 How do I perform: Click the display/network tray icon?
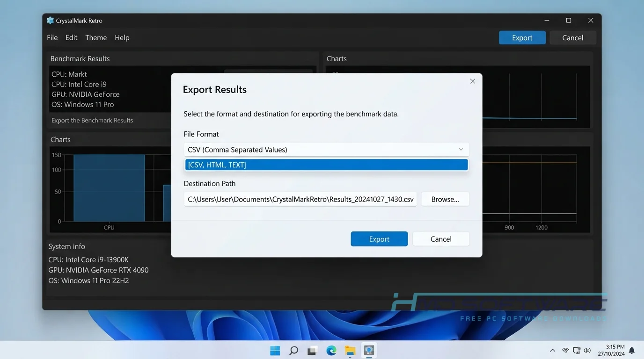577,351
